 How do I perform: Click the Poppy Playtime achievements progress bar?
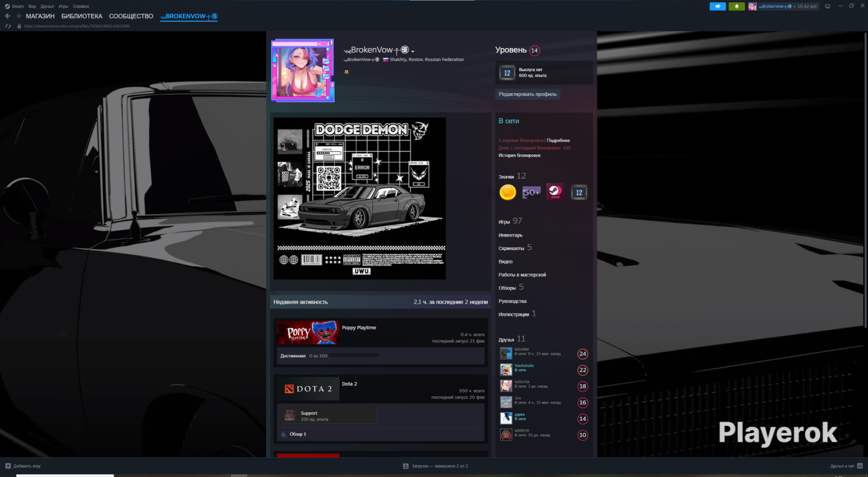pos(354,356)
